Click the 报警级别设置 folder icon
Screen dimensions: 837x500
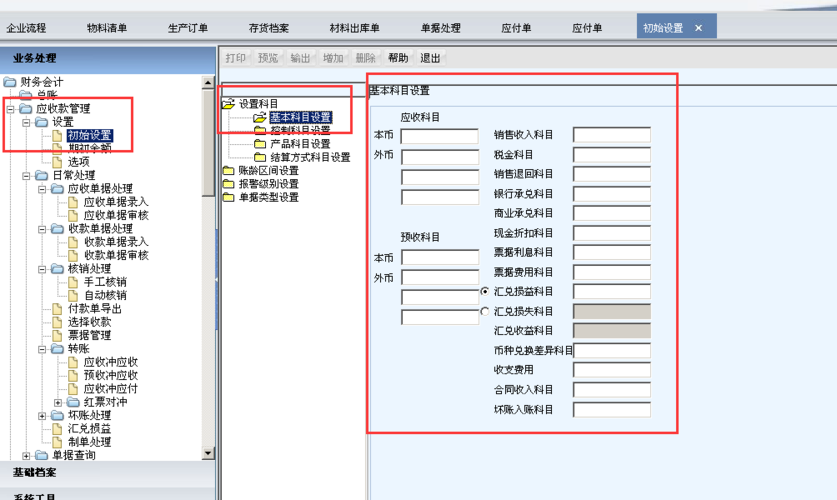tap(228, 184)
